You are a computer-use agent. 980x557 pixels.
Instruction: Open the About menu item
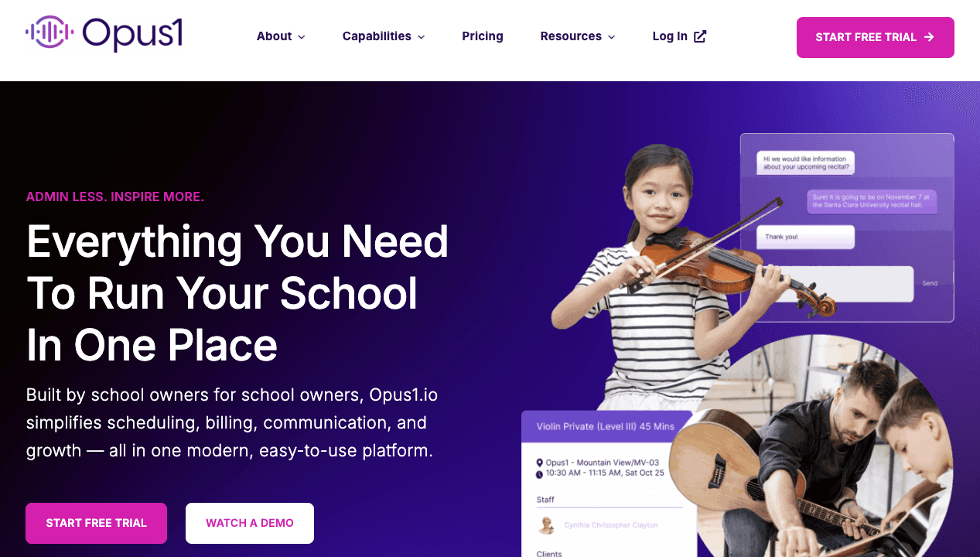pyautogui.click(x=274, y=36)
